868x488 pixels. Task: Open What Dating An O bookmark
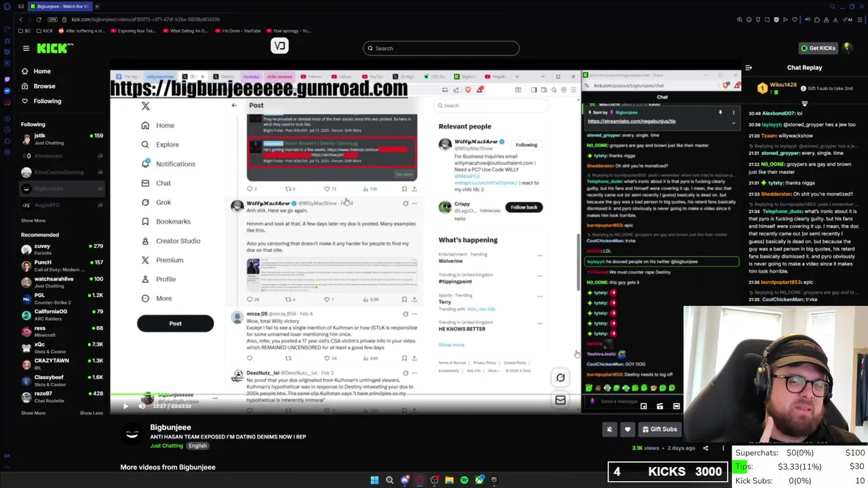pos(185,30)
